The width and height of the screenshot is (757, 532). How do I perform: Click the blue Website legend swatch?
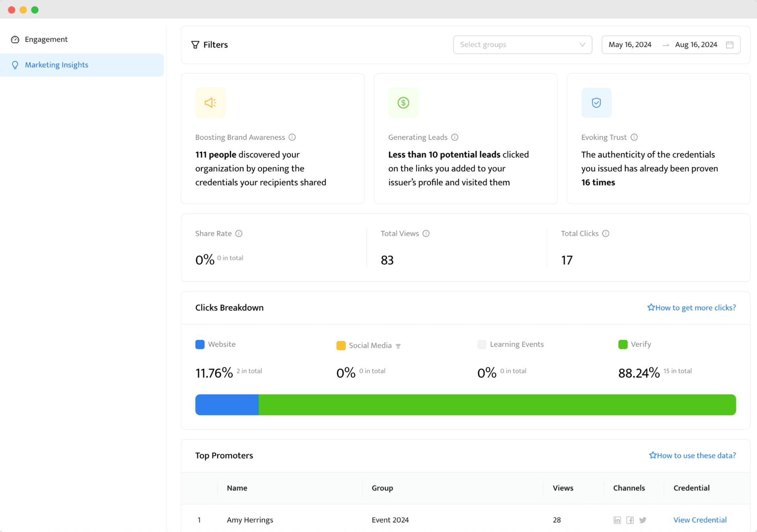coord(200,344)
